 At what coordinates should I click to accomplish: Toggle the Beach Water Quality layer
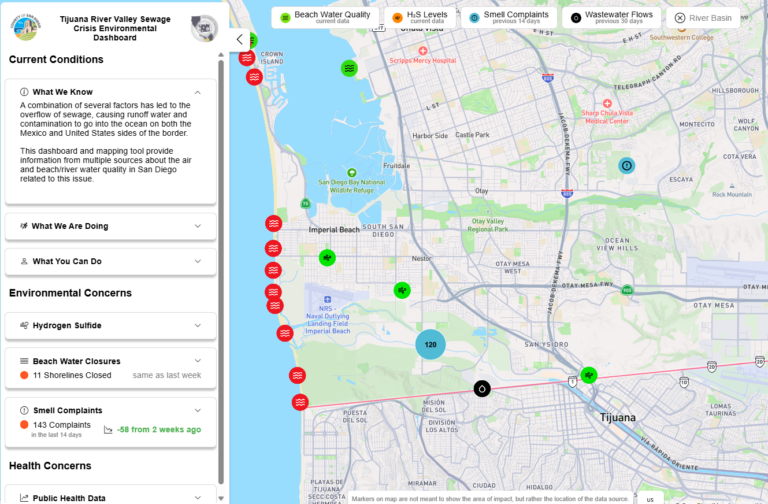[x=325, y=18]
